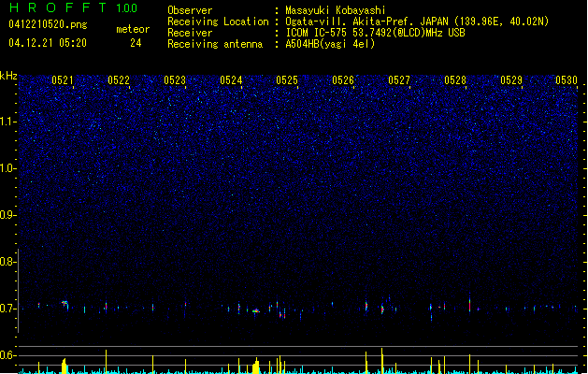Click the 'Receiving antenna' field label

[215, 44]
